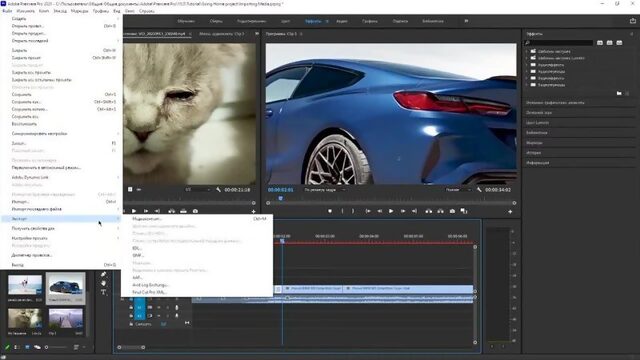Add a marker in the Program monitor
640x360 pixels.
[x=330, y=211]
